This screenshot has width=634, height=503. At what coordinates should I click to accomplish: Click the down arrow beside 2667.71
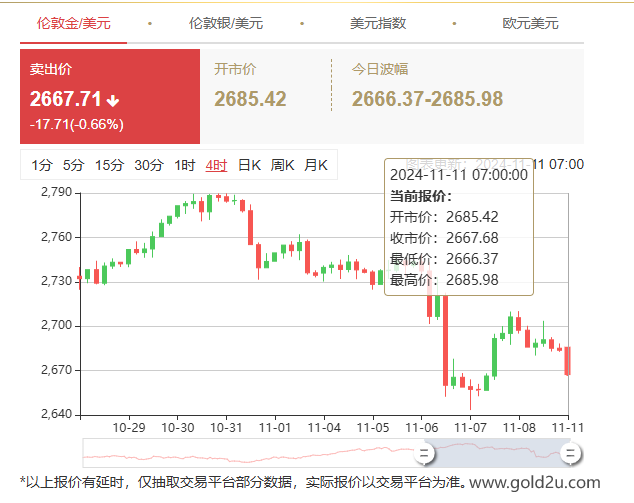coord(113,101)
